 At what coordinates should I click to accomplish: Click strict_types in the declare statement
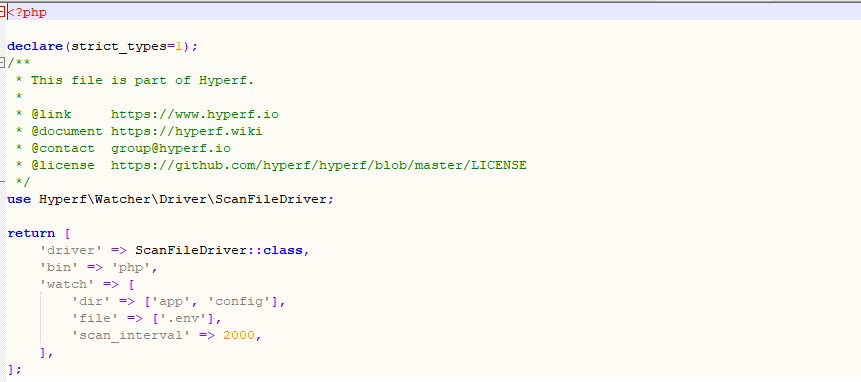click(x=119, y=47)
